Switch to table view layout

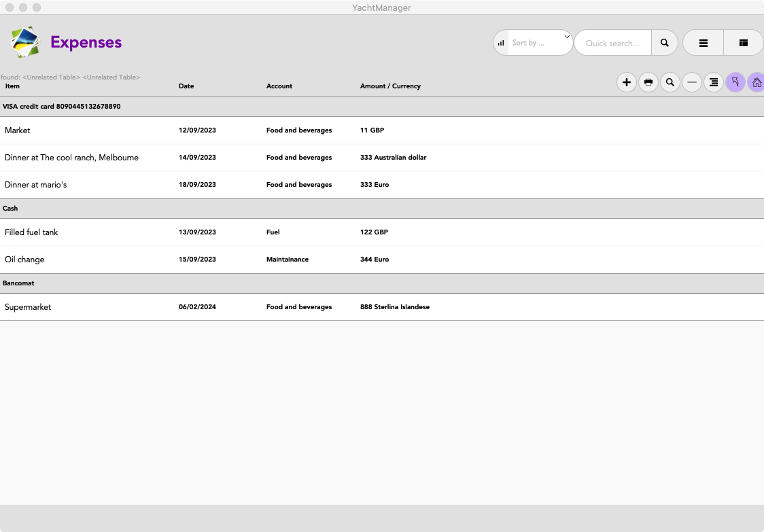click(744, 43)
